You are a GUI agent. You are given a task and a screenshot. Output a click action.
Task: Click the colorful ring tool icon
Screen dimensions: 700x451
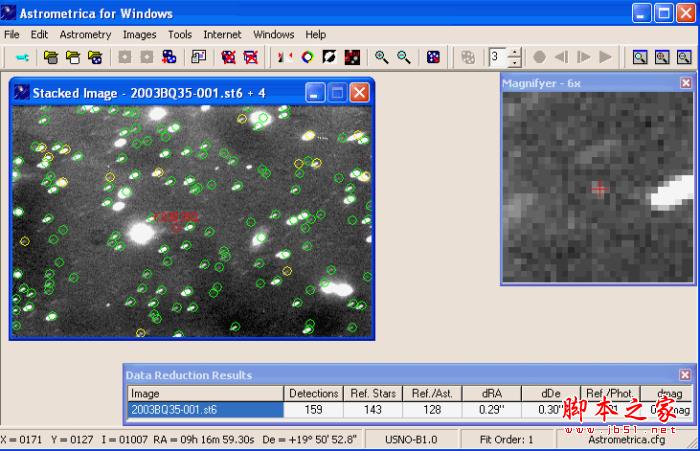point(308,57)
